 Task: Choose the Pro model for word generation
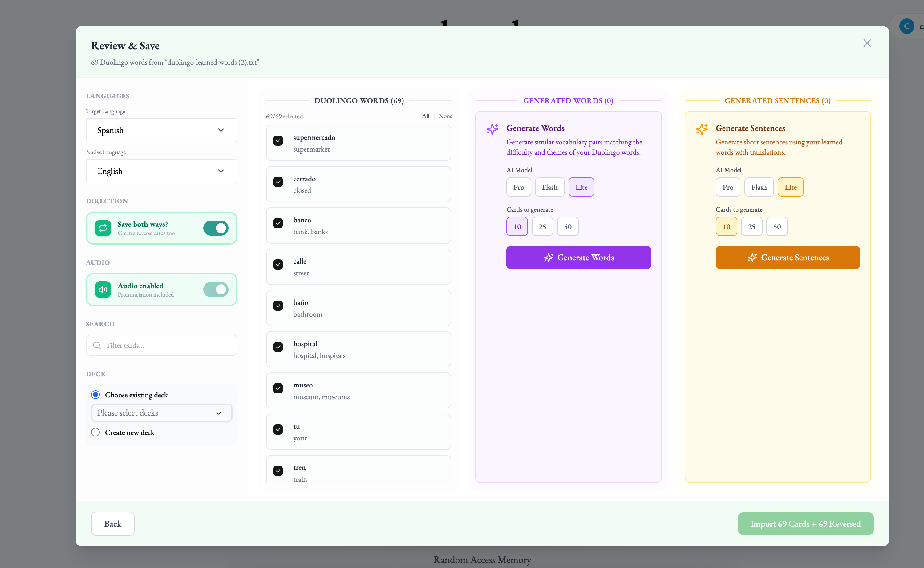tap(518, 187)
